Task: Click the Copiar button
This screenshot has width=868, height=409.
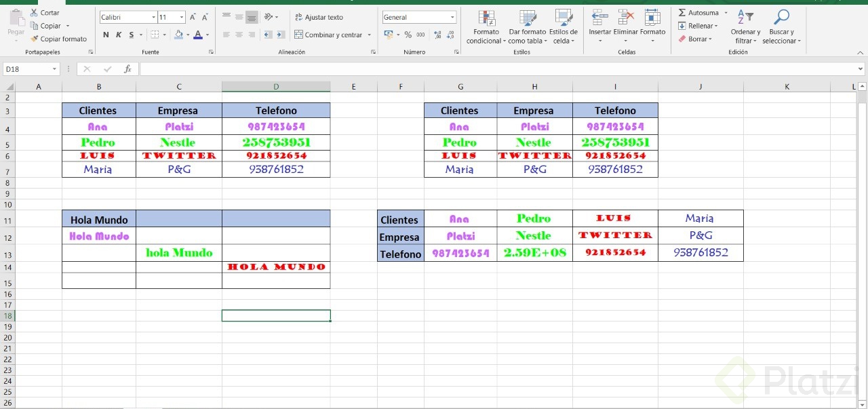Action: tap(45, 26)
